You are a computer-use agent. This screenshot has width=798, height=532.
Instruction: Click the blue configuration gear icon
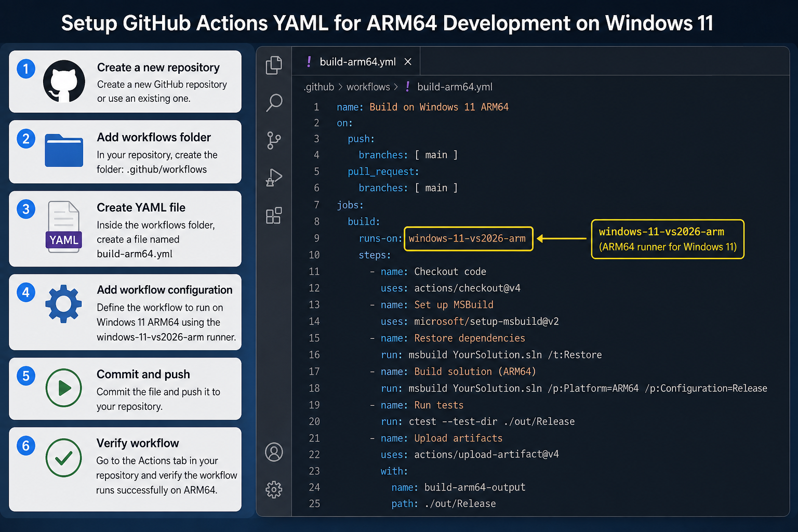(63, 303)
